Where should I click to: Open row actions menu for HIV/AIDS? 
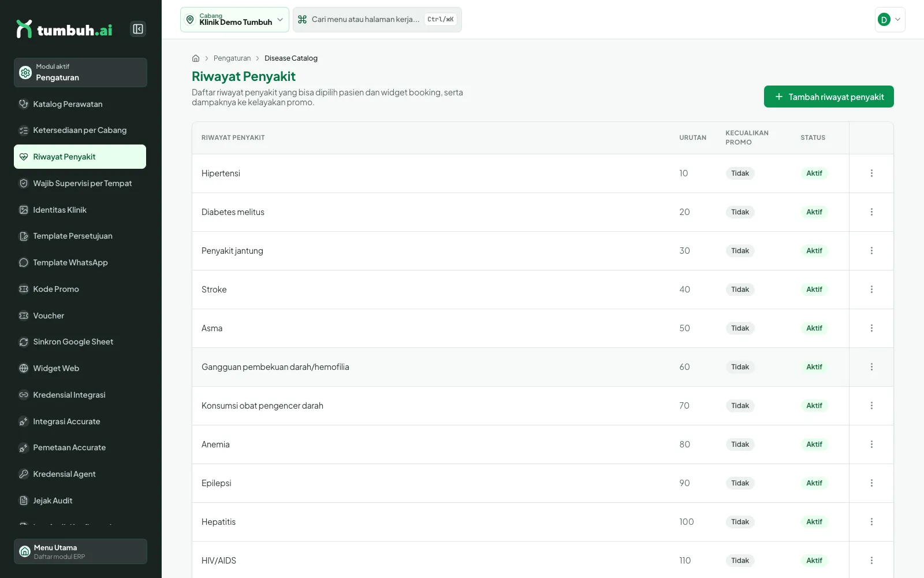pos(871,561)
